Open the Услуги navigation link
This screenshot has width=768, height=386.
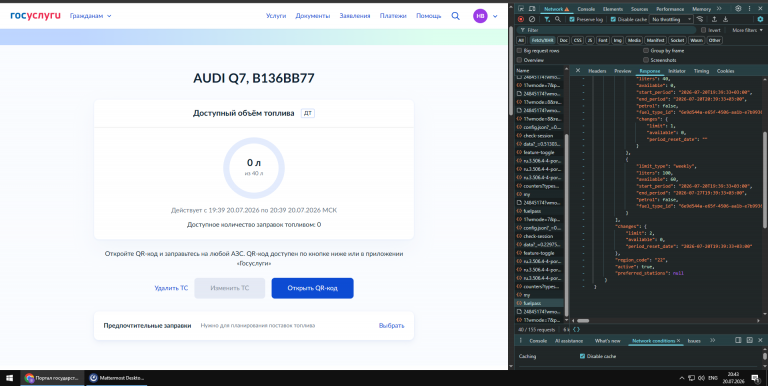(x=276, y=16)
